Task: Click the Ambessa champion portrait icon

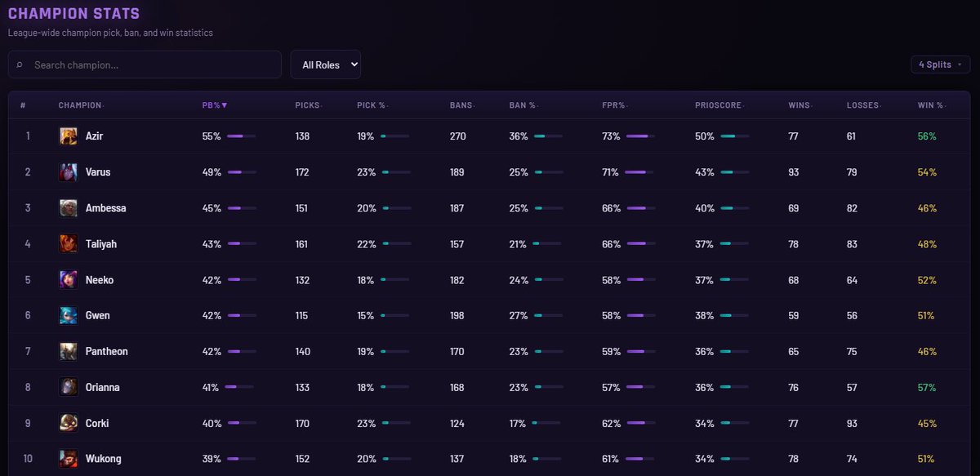Action: tap(69, 208)
